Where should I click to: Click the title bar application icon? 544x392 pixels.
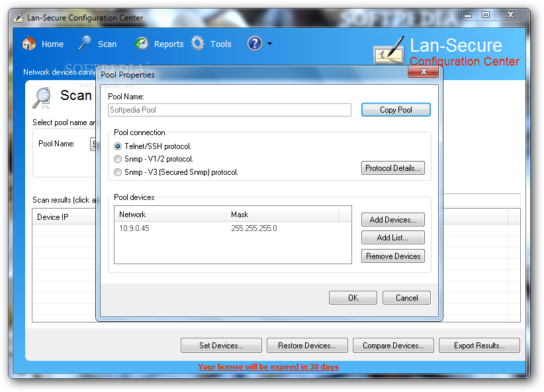19,17
